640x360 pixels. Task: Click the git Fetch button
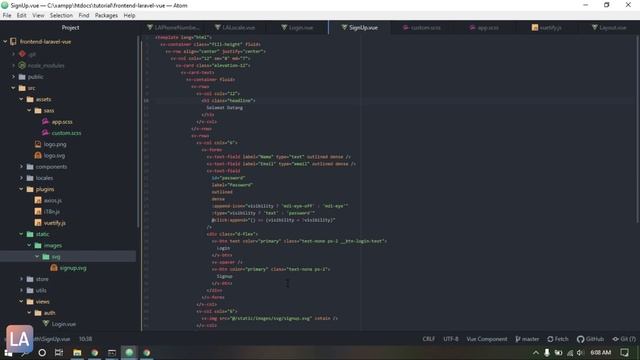tap(558, 339)
